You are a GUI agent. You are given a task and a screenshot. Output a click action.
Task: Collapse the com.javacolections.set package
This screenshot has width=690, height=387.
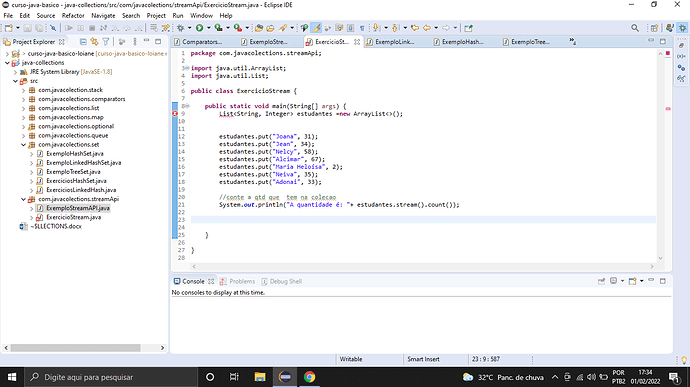click(23, 144)
